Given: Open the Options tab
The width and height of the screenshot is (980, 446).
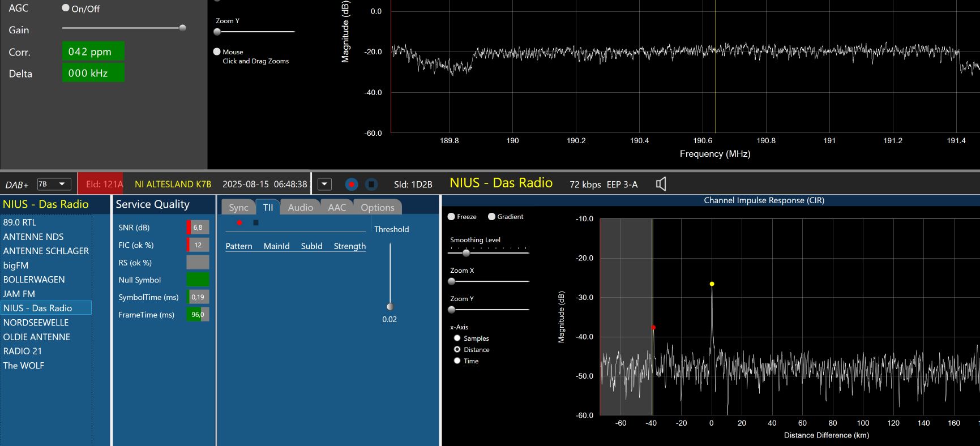Looking at the screenshot, I should [x=377, y=208].
